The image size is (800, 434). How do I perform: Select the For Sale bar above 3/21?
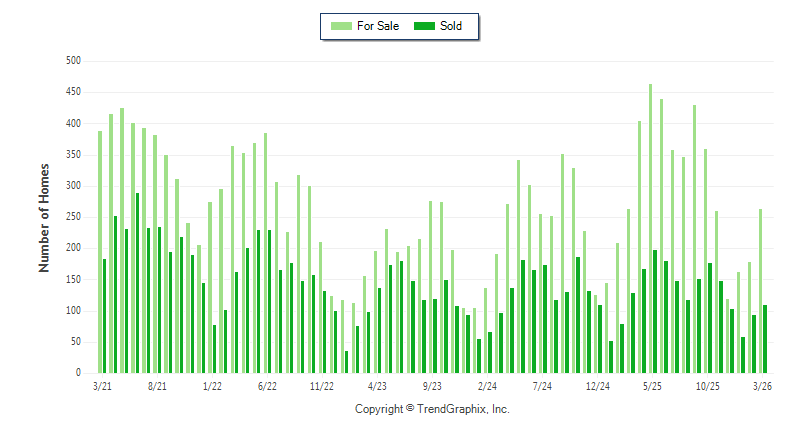pyautogui.click(x=100, y=255)
